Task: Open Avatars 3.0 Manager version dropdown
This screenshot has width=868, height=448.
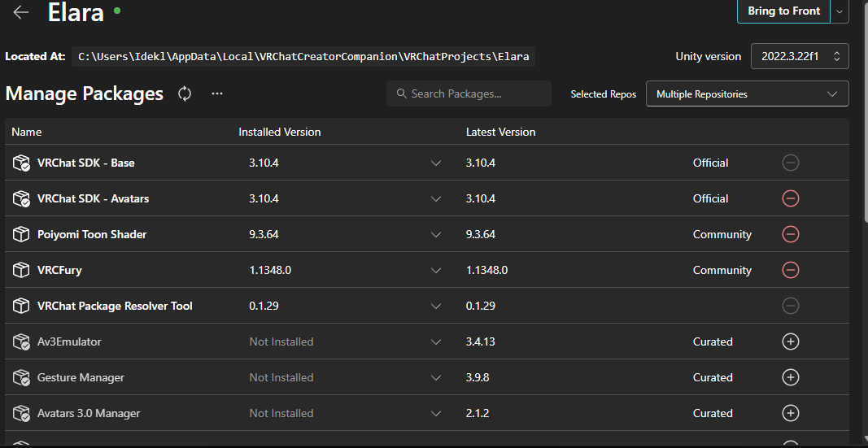Action: 436,413
